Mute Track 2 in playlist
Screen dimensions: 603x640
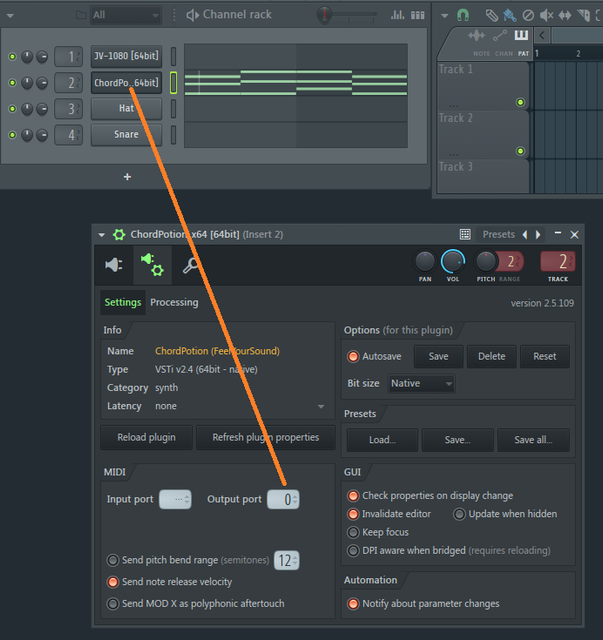(520, 151)
